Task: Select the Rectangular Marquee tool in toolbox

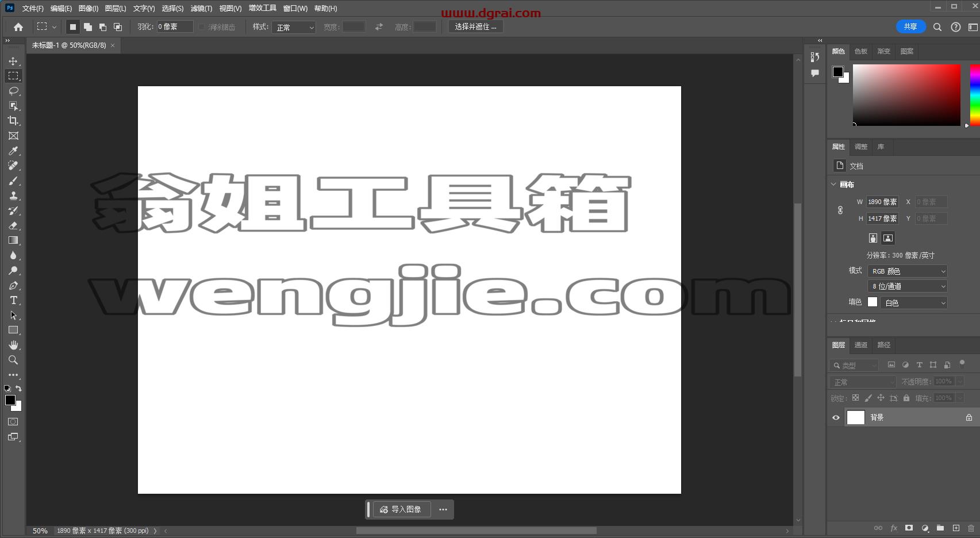Action: 13,76
